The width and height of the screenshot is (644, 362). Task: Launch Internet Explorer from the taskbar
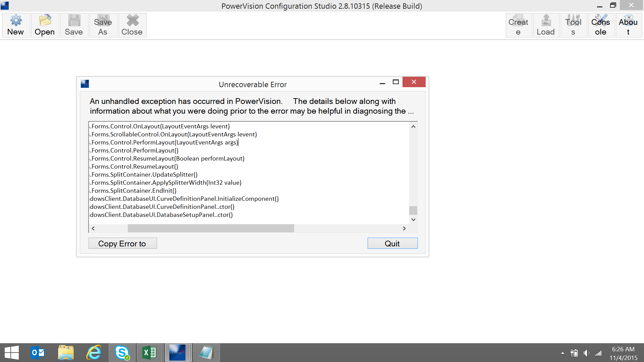94,353
